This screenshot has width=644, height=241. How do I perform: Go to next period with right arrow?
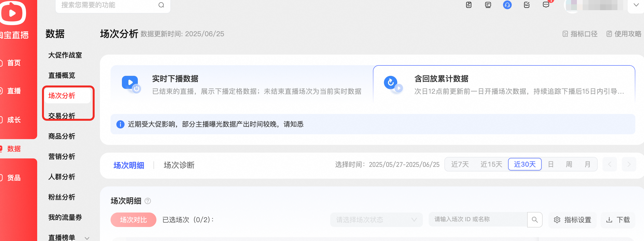629,164
